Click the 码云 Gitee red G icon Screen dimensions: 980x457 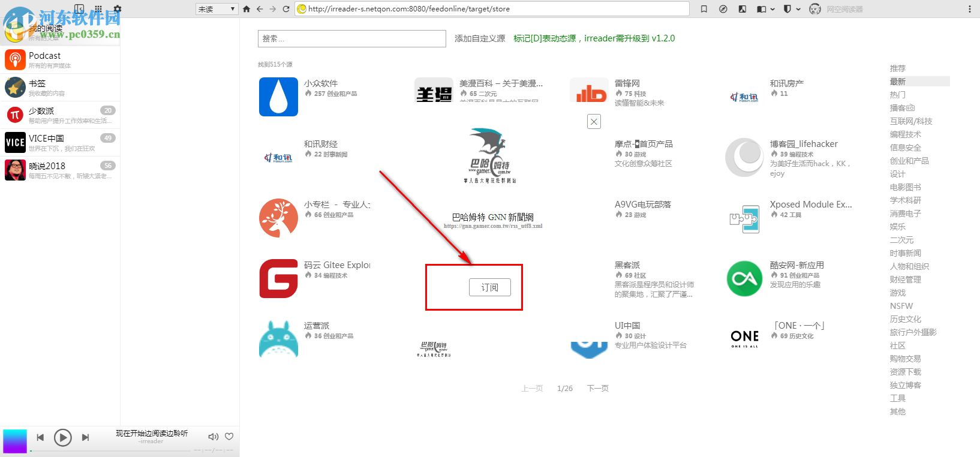click(278, 278)
